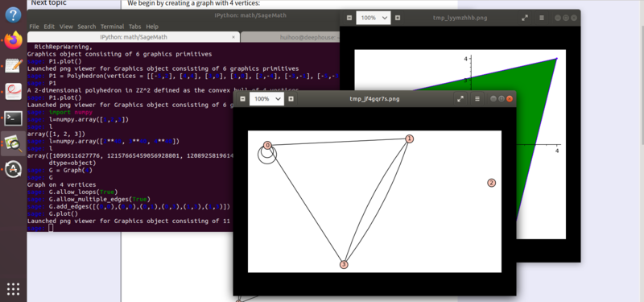The height and width of the screenshot is (302, 644).
Task: Open the Terminal dock icon
Action: pyautogui.click(x=13, y=118)
